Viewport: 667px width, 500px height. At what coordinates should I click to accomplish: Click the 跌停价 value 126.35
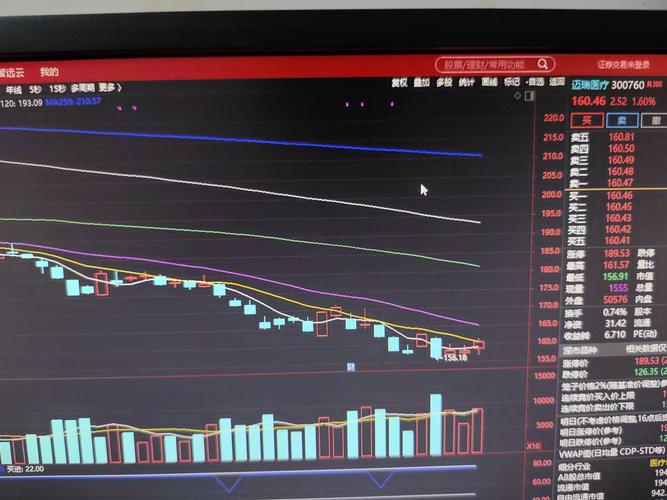[x=646, y=372]
